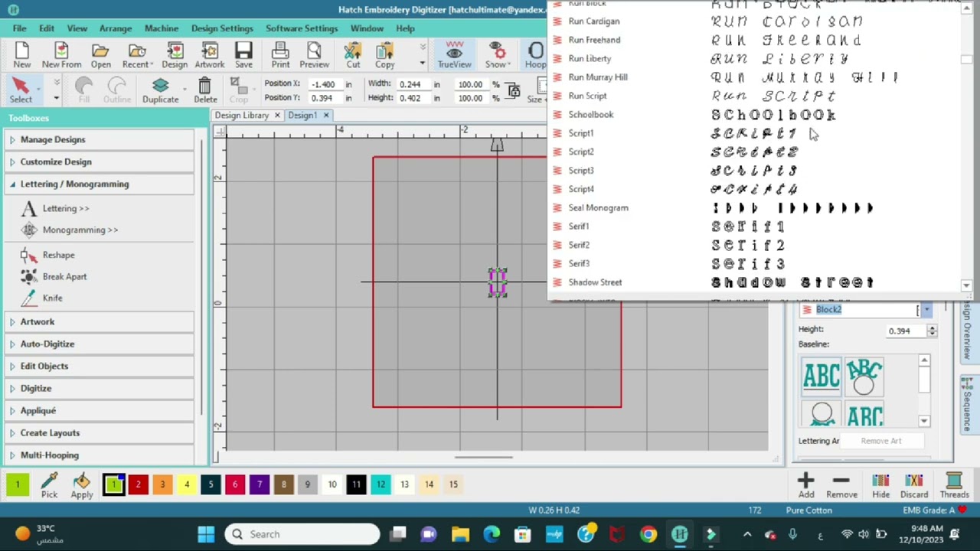Select red color swatch 2

[138, 484]
